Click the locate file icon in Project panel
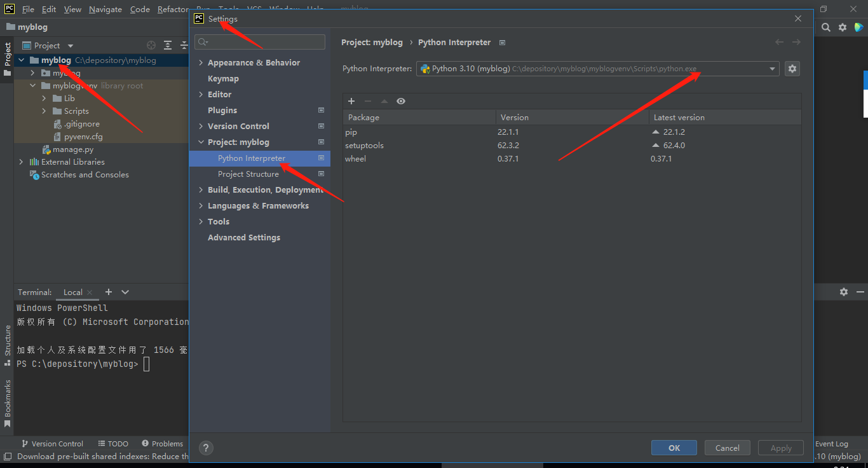The width and height of the screenshot is (868, 468). [151, 45]
